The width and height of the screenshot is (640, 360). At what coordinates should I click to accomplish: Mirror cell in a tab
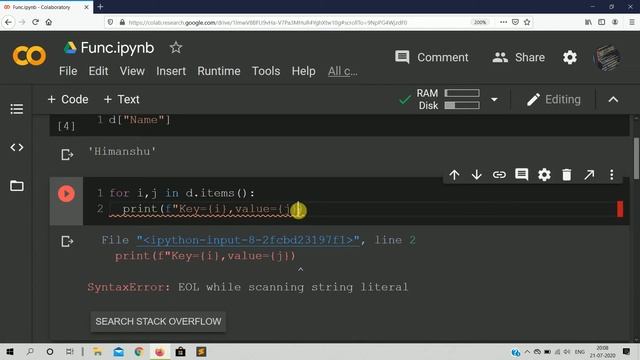(x=589, y=175)
